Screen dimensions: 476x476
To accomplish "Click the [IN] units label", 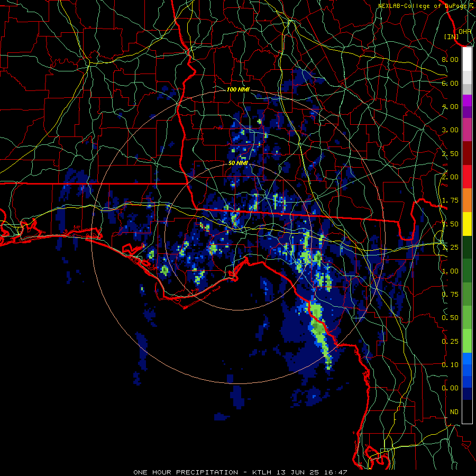I will click(451, 36).
